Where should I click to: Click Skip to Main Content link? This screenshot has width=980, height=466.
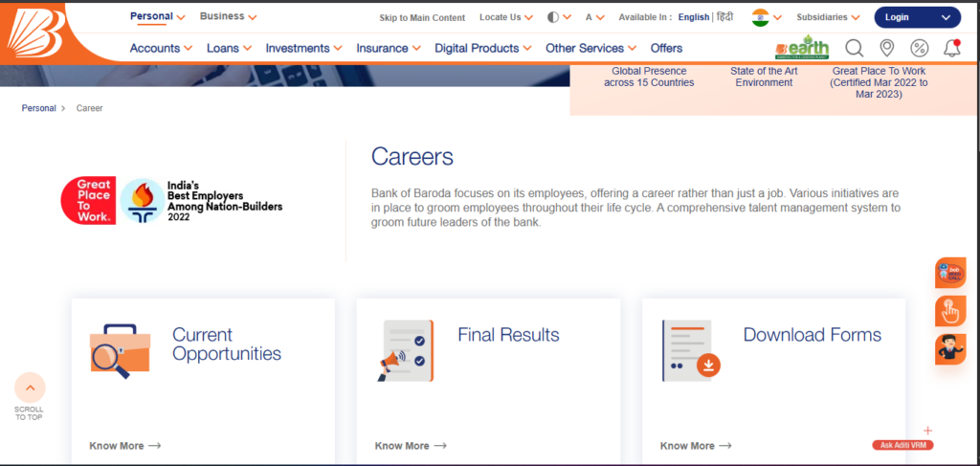[x=422, y=18]
